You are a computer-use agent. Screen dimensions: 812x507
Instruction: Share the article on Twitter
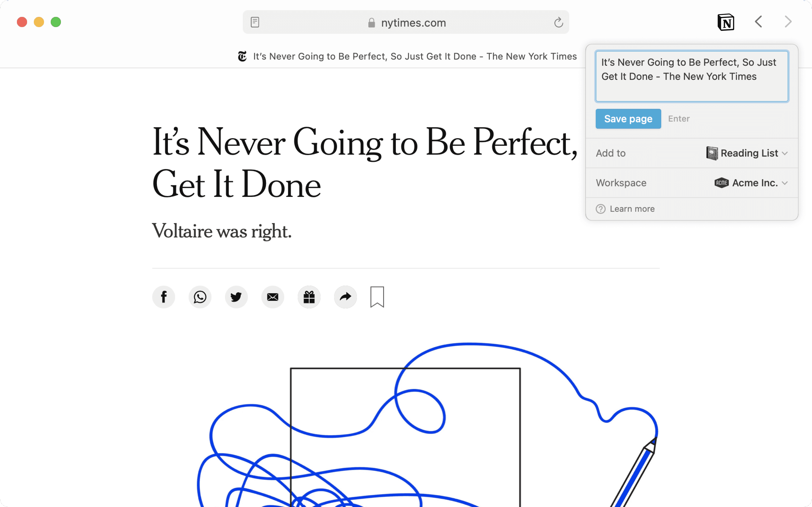point(236,297)
